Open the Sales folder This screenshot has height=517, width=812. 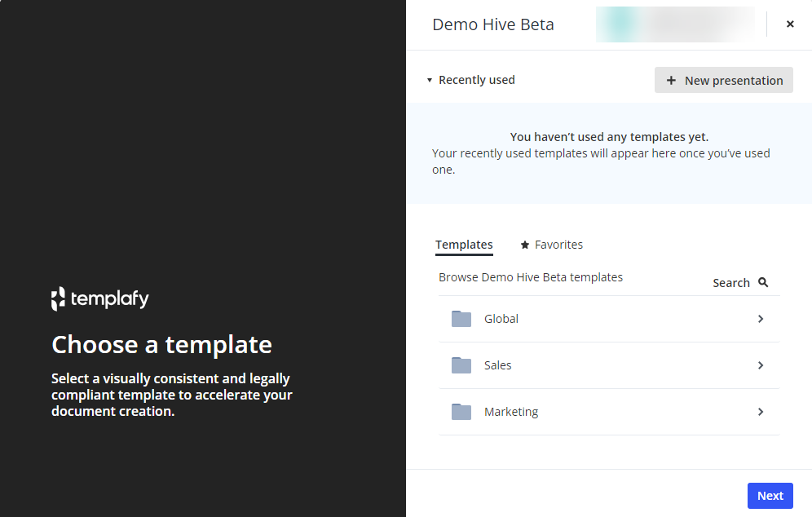coord(609,366)
